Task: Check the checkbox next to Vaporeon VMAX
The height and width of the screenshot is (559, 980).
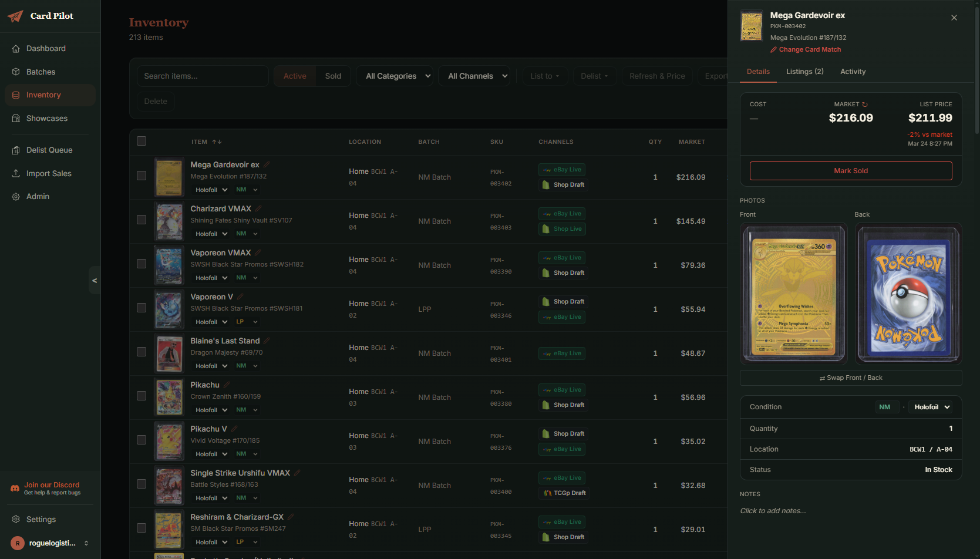Action: coord(142,264)
